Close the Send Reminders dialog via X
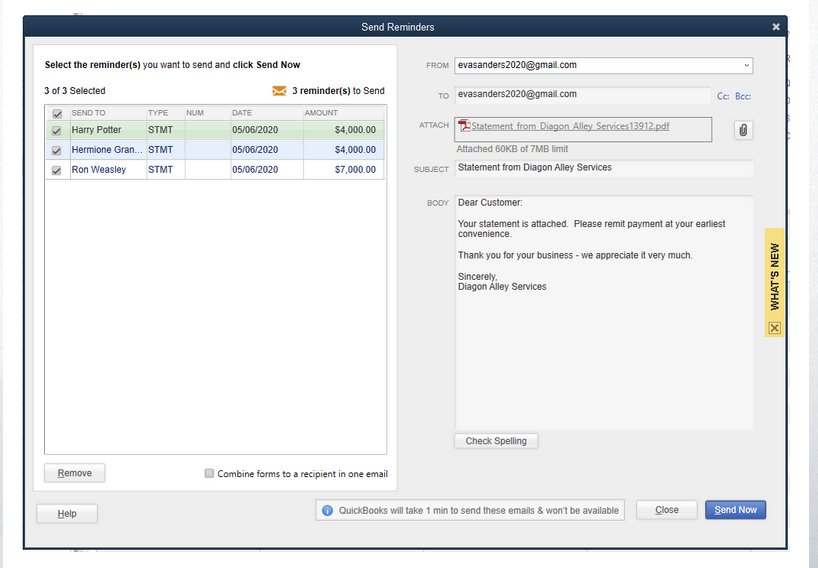Screen dimensions: 818x568 776,27
